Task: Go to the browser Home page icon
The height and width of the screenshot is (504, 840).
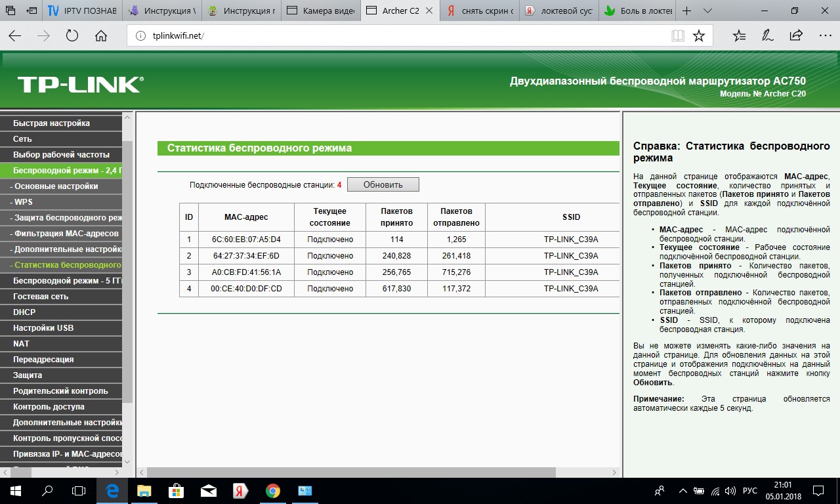Action: (x=101, y=36)
